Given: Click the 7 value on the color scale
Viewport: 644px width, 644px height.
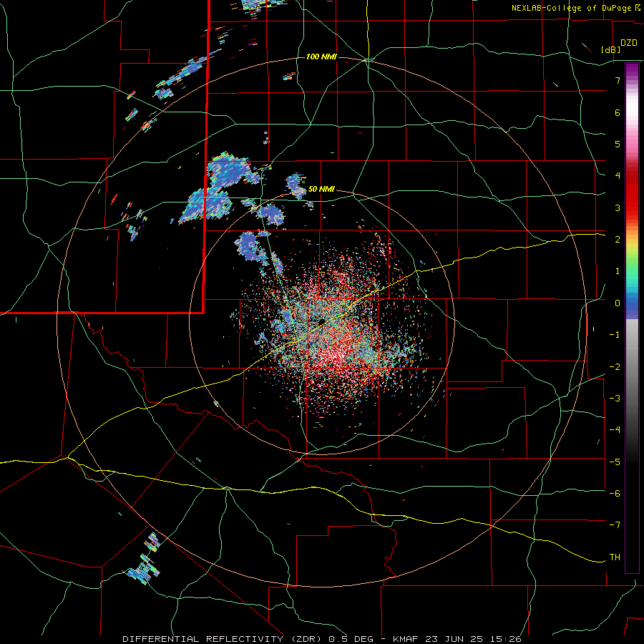Looking at the screenshot, I should [x=618, y=80].
